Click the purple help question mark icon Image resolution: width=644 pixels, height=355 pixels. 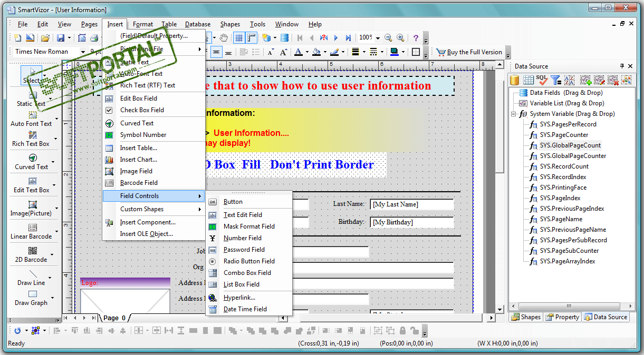[416, 37]
